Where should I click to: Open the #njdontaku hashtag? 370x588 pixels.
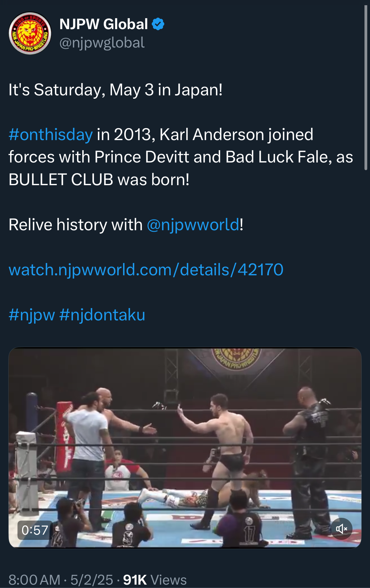coord(102,315)
